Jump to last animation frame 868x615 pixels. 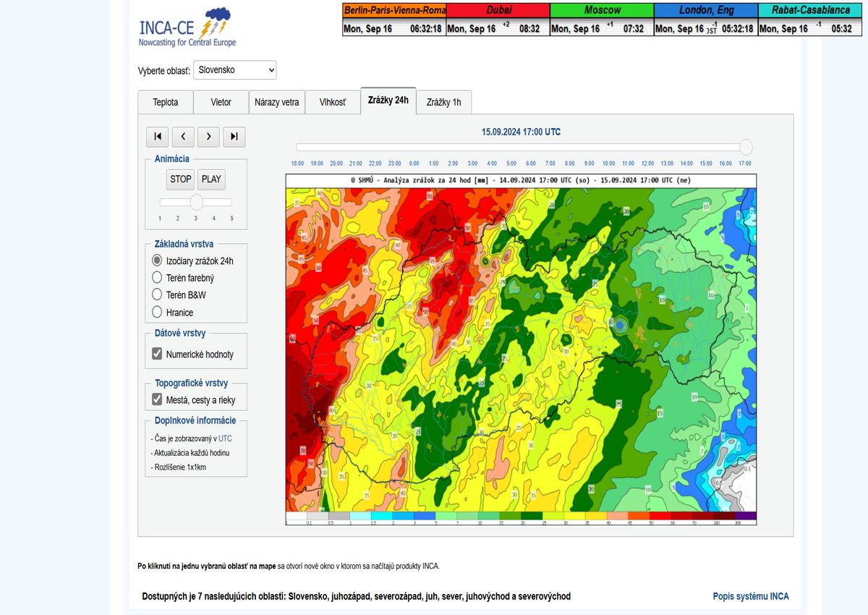pos(234,136)
